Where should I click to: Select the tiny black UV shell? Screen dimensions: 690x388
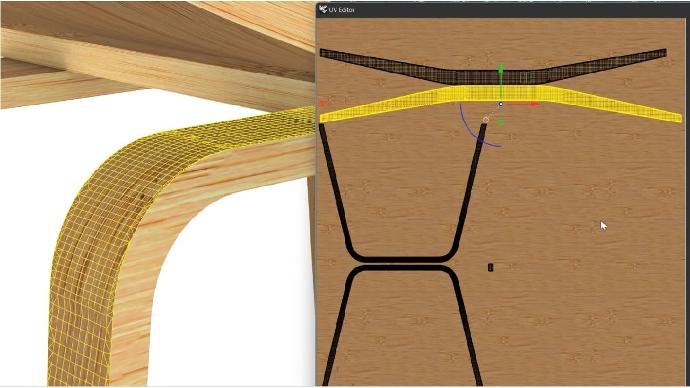[491, 267]
